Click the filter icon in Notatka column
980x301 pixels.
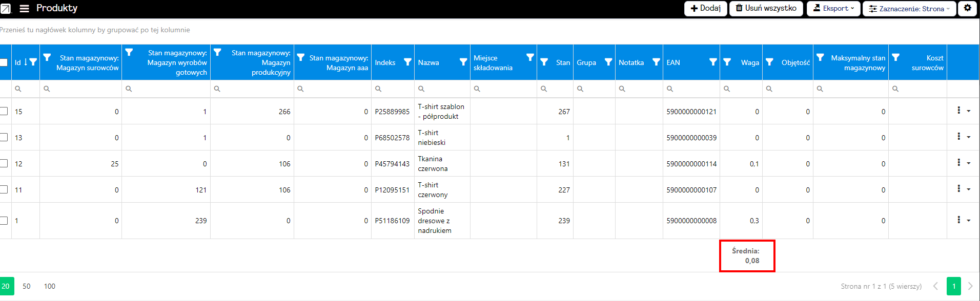coord(656,62)
